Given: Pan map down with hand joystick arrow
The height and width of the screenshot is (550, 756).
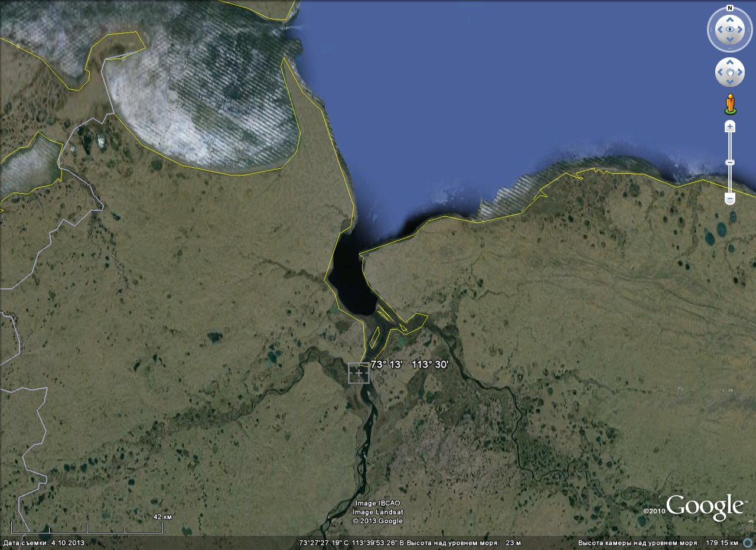Looking at the screenshot, I should [730, 83].
